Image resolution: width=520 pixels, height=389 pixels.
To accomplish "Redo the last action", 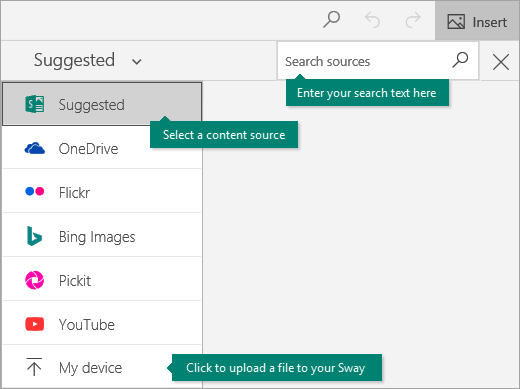I will pos(413,20).
